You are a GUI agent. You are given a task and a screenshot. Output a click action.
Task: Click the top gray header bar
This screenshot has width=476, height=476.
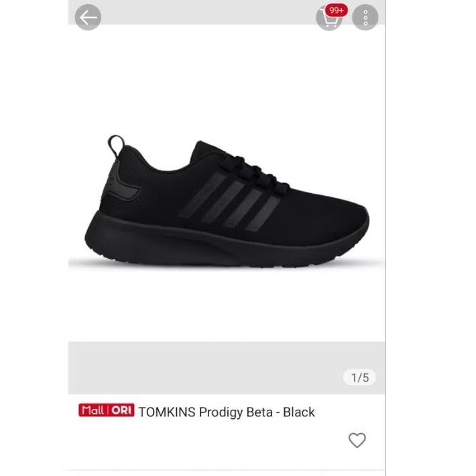pyautogui.click(x=227, y=12)
